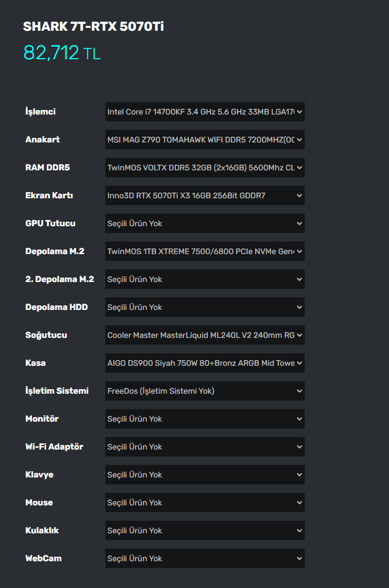Screen dimensions: 389x588
Task: Click the RAM DDR5 label
Action: [x=48, y=168]
